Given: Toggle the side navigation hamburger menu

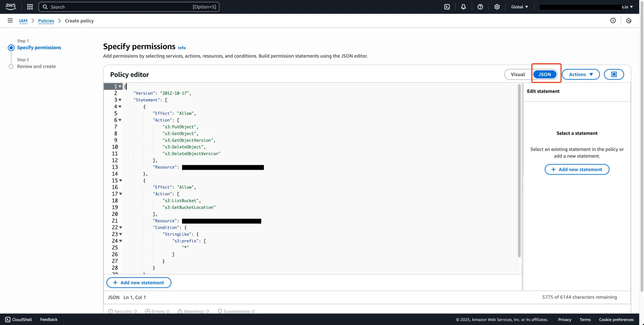Looking at the screenshot, I should pyautogui.click(x=10, y=20).
